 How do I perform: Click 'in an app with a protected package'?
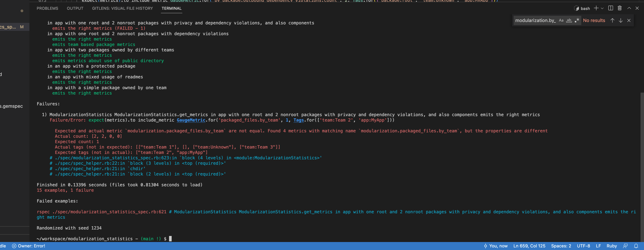coord(91,66)
